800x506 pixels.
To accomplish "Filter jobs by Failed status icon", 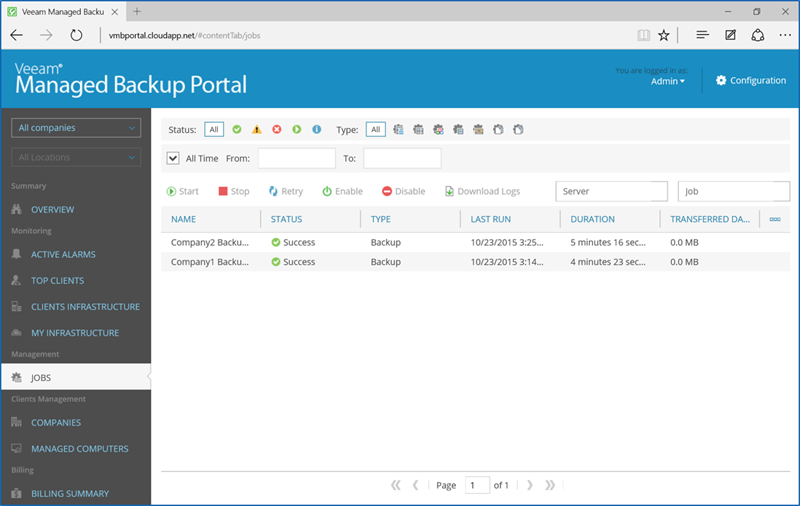I will pos(276,130).
